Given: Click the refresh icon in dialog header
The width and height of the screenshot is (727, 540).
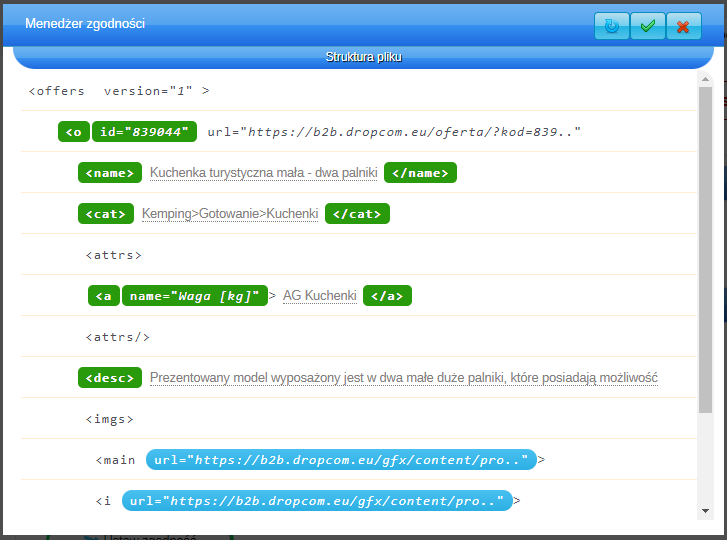Looking at the screenshot, I should coord(611,26).
